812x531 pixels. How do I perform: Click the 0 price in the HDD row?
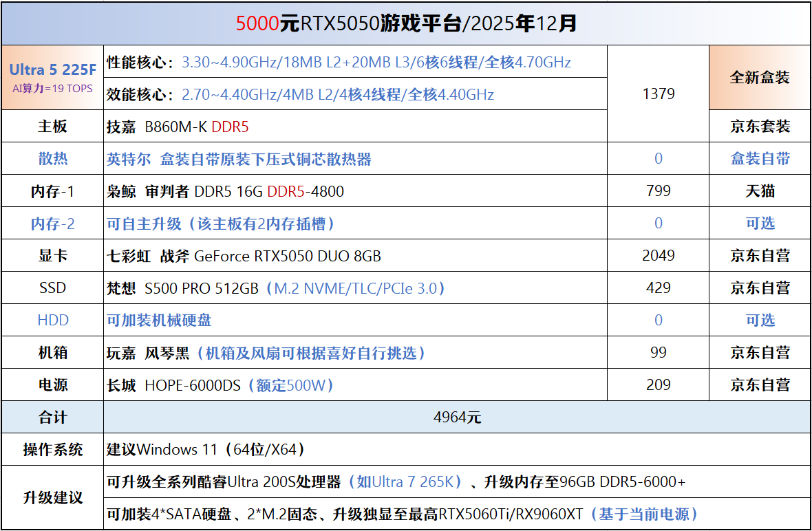[x=658, y=320]
